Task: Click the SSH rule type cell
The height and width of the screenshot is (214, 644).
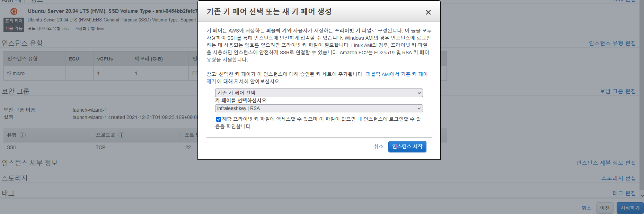Action: (12, 147)
